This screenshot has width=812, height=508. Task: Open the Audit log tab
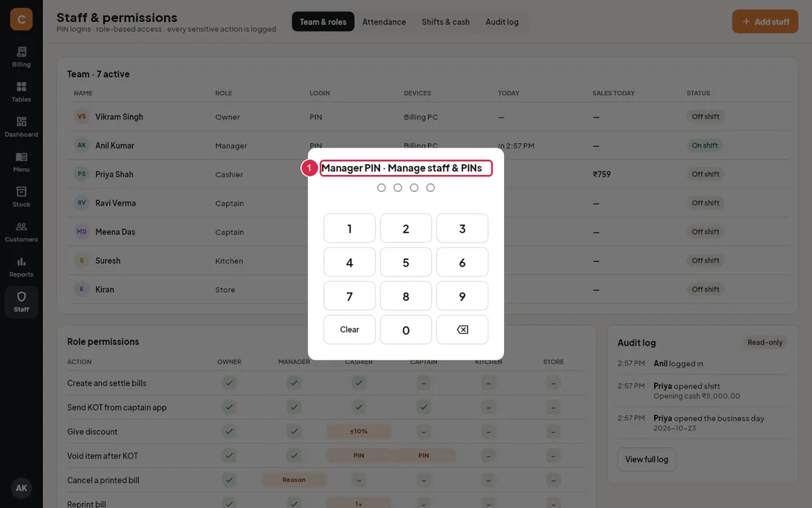click(x=502, y=21)
